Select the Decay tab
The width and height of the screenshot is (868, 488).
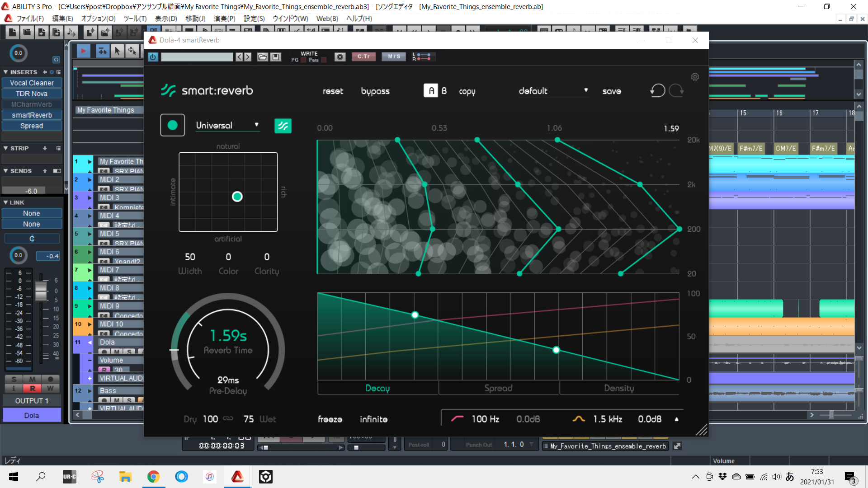coord(377,388)
